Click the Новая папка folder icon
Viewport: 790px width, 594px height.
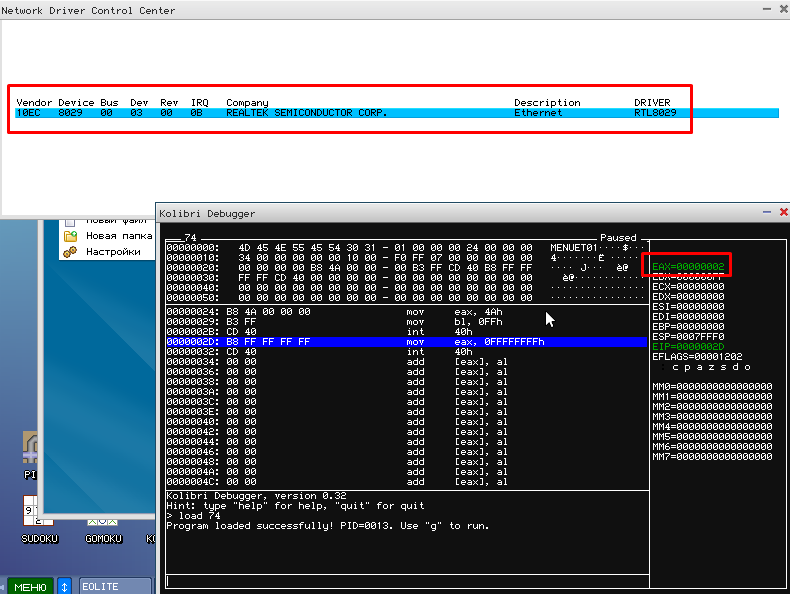tap(70, 236)
